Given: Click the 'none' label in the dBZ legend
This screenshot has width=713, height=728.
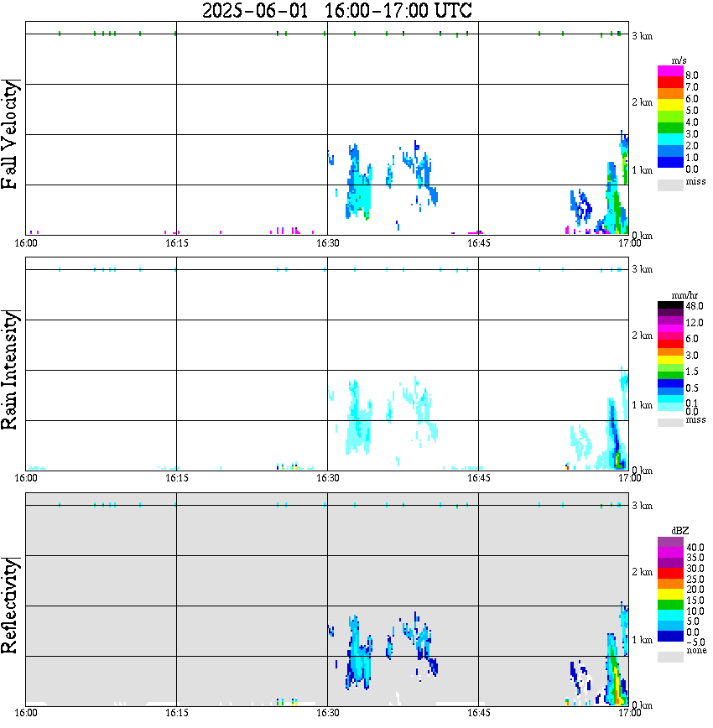Looking at the screenshot, I should pyautogui.click(x=696, y=651).
